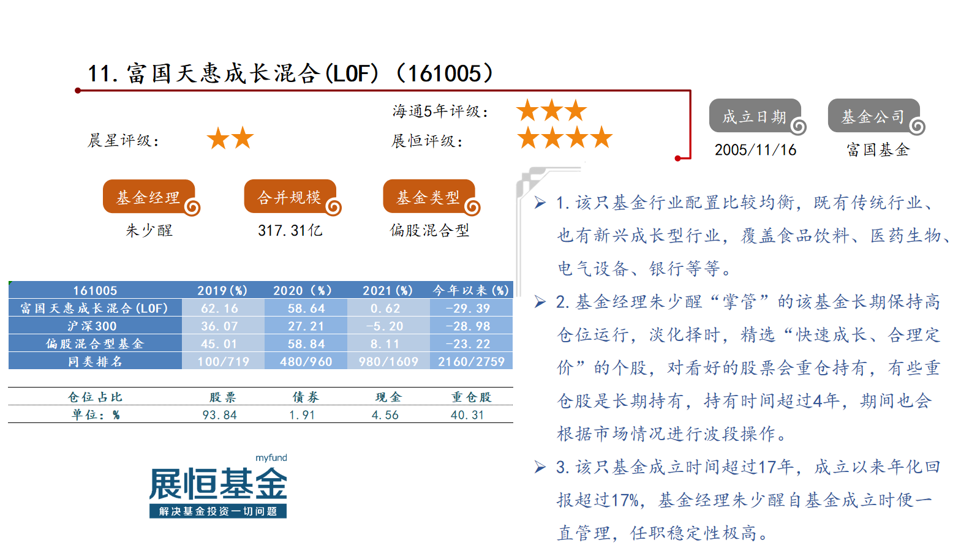
Task: Click the heavy holdings value 40.31
Action: [x=467, y=414]
